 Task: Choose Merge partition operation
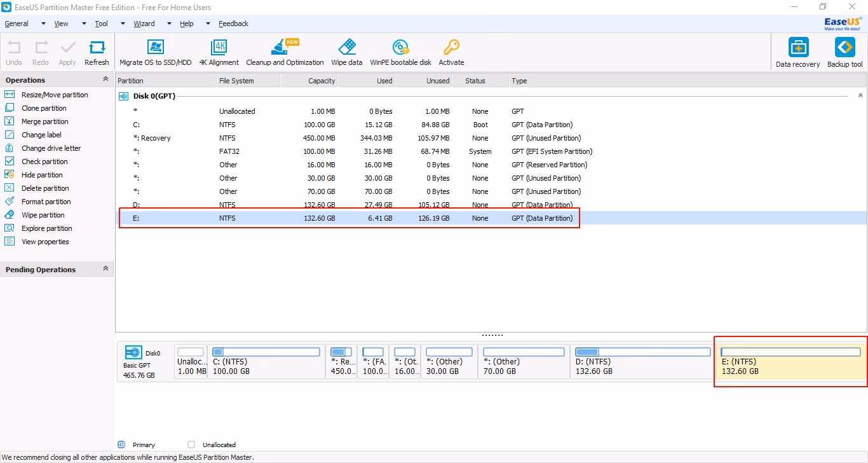(44, 121)
